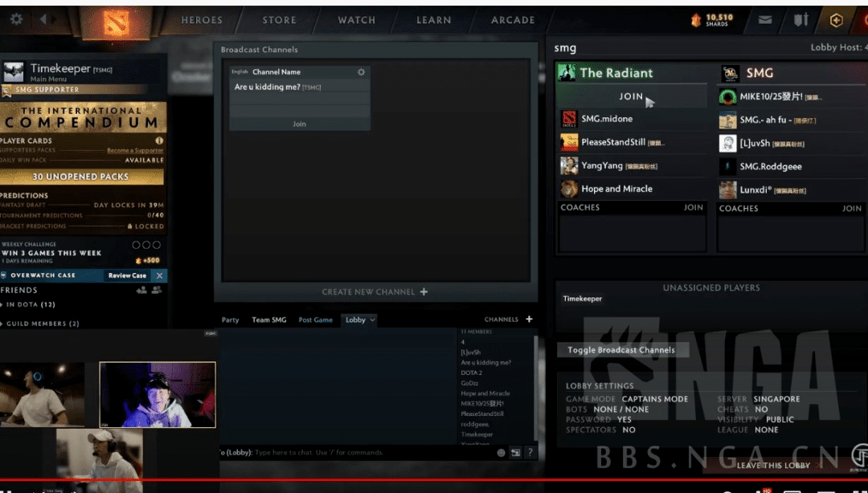
Task: Add a new chat channel with plus icon
Action: pos(529,319)
